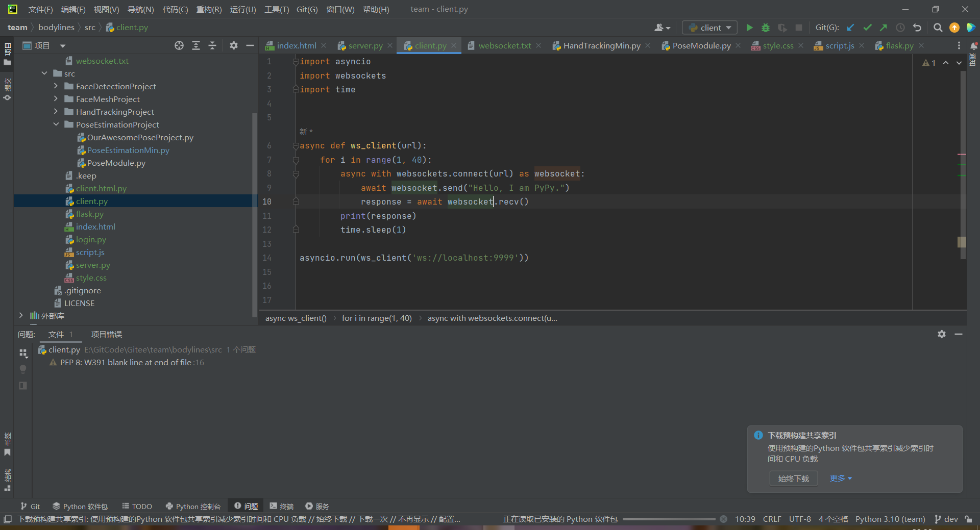Open the terminal tool window
This screenshot has width=980, height=530.
(x=282, y=506)
